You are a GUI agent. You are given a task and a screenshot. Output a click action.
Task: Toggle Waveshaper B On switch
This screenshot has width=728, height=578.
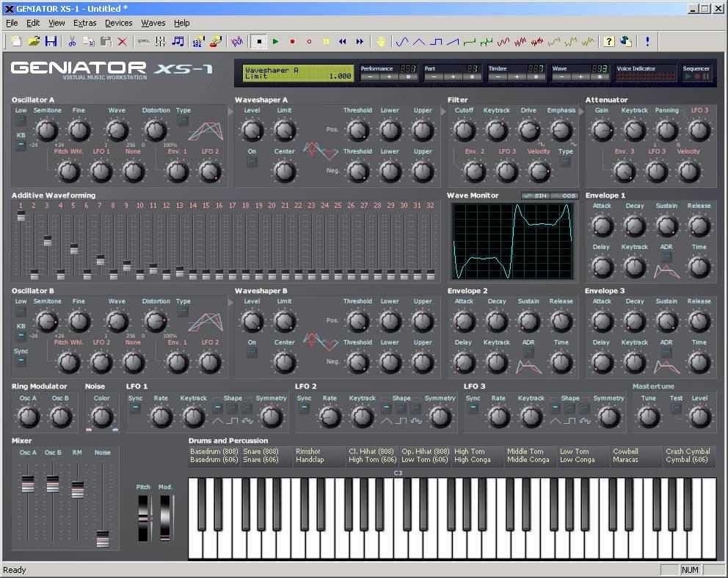point(252,353)
